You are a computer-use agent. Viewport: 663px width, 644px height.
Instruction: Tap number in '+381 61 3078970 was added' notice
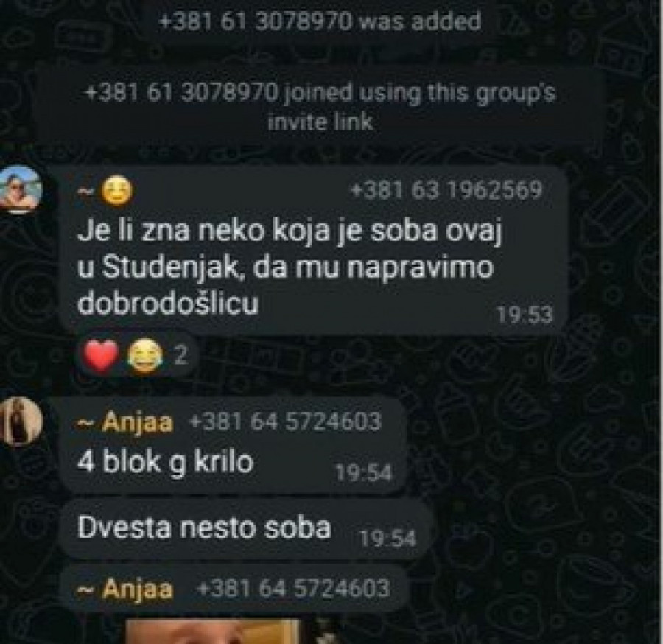[255, 21]
